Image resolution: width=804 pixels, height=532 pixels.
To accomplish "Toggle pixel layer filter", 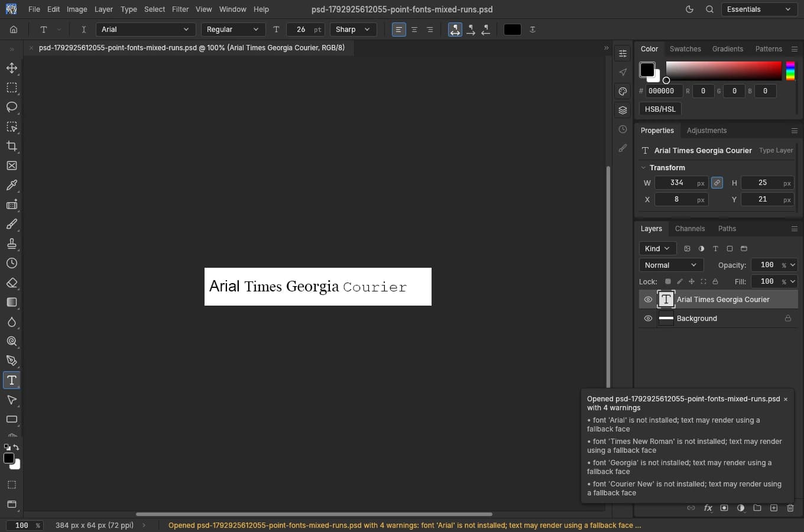I will [687, 249].
